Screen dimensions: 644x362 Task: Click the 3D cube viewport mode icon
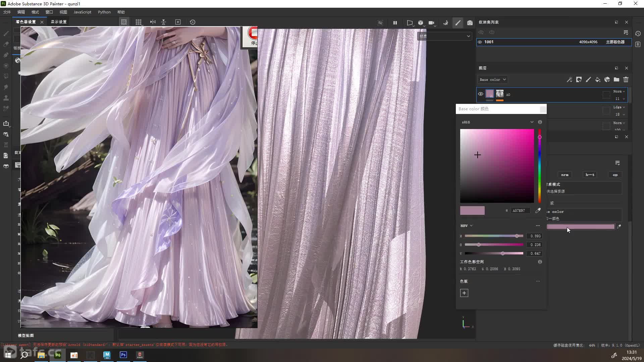[421, 23]
